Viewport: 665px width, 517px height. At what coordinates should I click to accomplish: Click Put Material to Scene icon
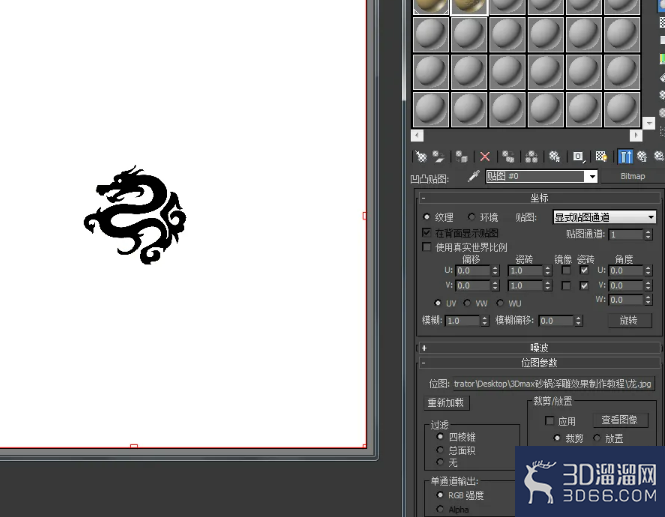(439, 157)
